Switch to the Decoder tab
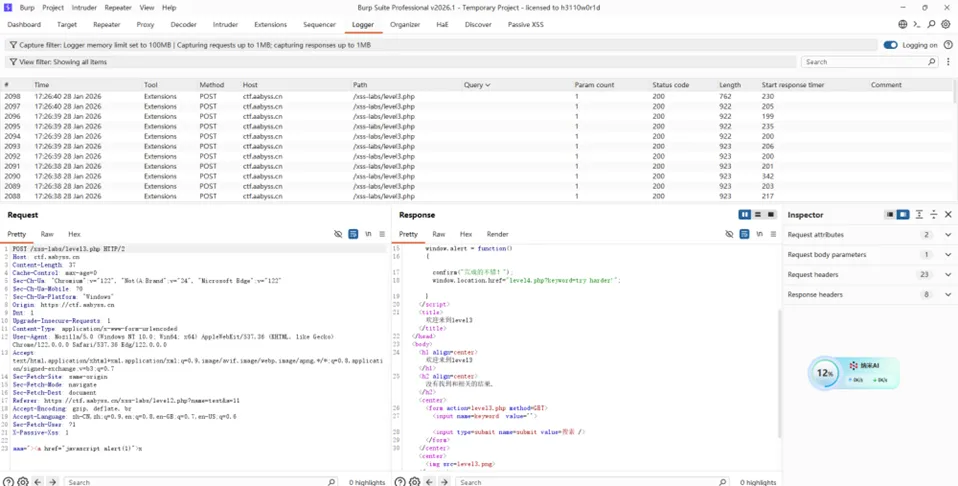958x486 pixels. [183, 24]
